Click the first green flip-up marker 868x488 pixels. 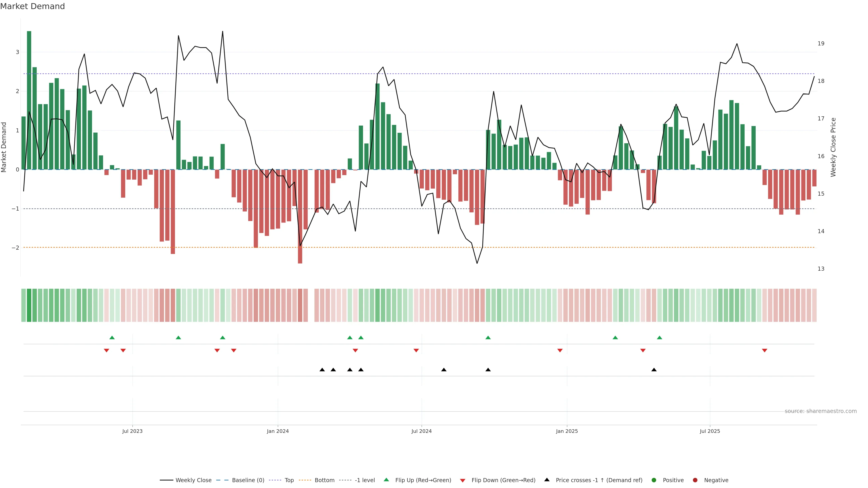pyautogui.click(x=112, y=338)
